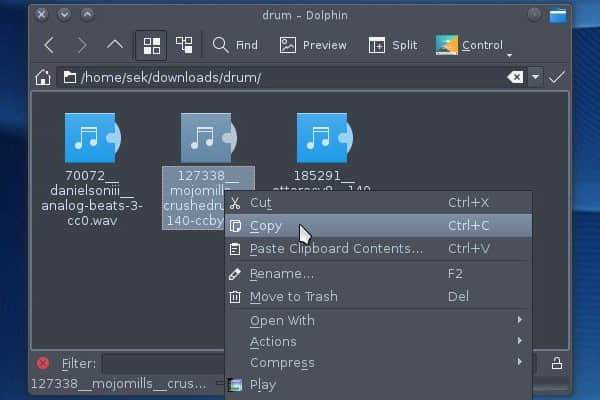This screenshot has height=400, width=600.
Task: Go back with the left arrow
Action: pyautogui.click(x=49, y=45)
